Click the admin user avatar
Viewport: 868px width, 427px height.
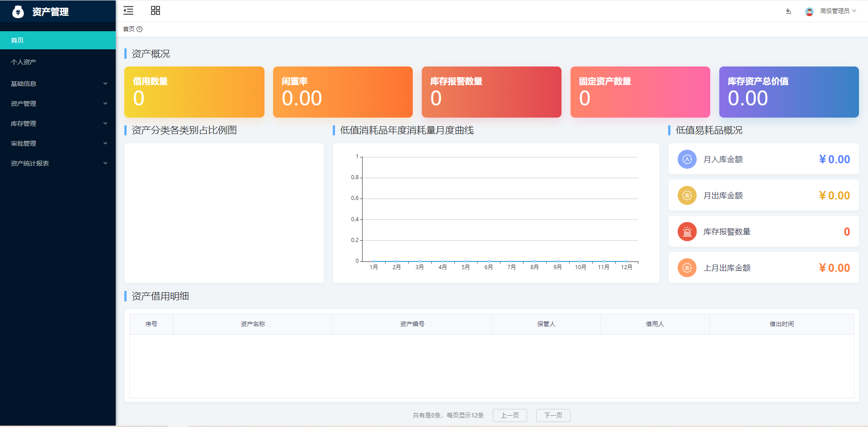tap(809, 11)
